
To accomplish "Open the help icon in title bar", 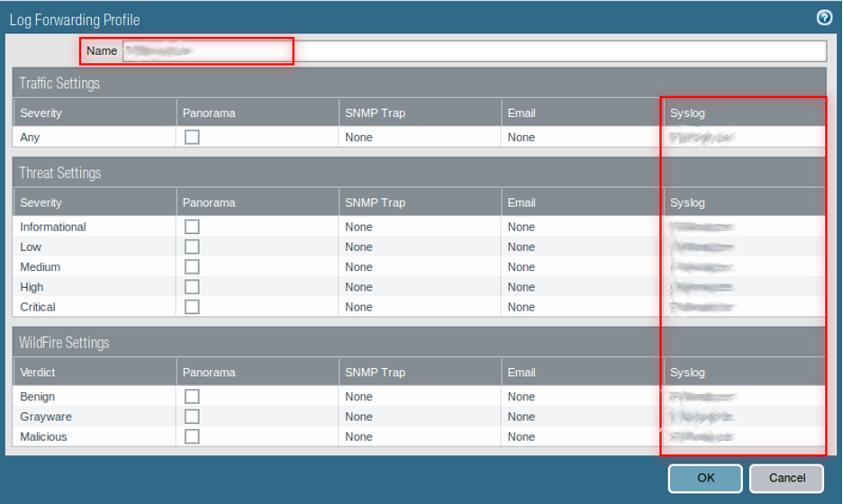I will (824, 18).
